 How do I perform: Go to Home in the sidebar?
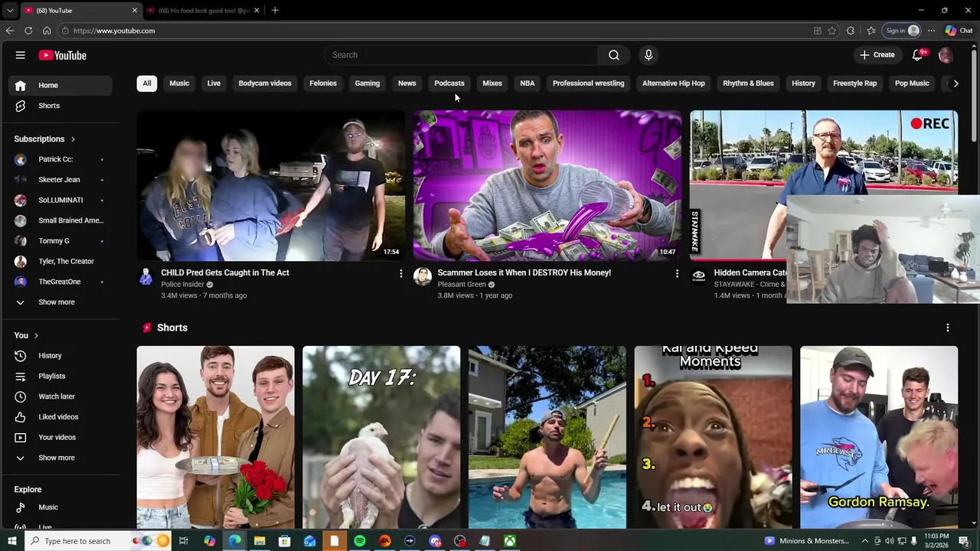click(x=60, y=85)
